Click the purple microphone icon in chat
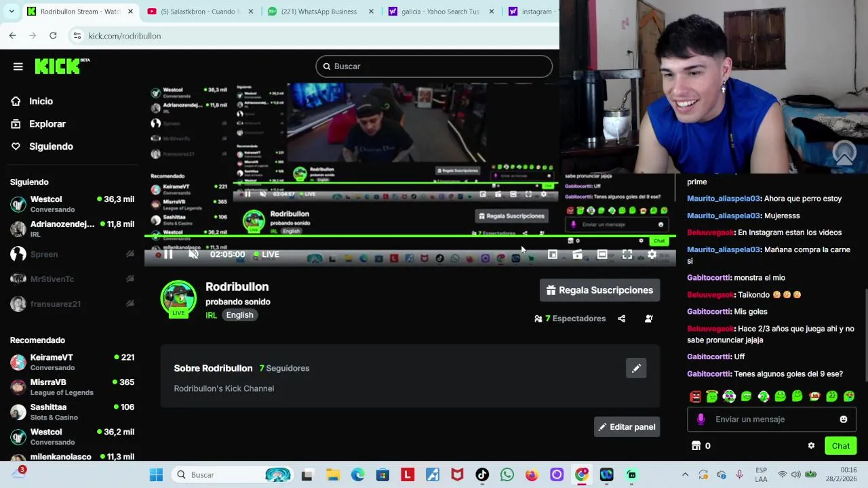 point(701,420)
